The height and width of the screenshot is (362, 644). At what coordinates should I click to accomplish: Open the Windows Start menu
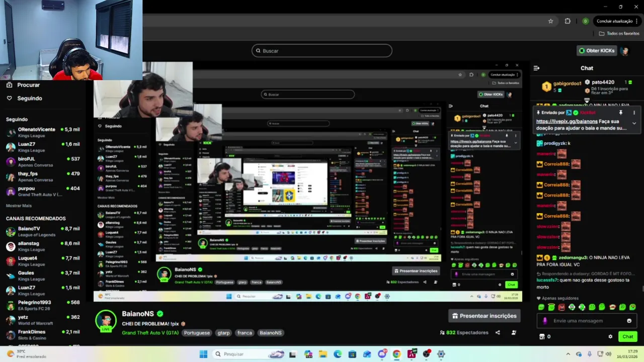(203, 354)
